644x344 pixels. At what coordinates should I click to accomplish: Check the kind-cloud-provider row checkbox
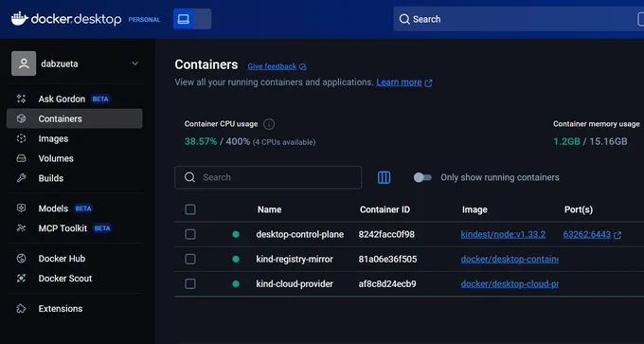coord(190,284)
